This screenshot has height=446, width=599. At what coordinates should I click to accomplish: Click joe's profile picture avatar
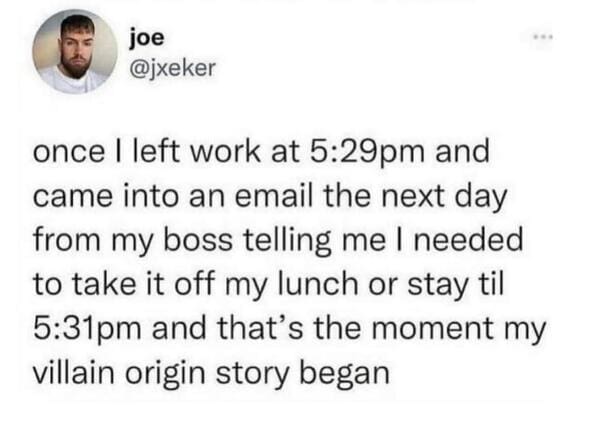click(x=75, y=52)
